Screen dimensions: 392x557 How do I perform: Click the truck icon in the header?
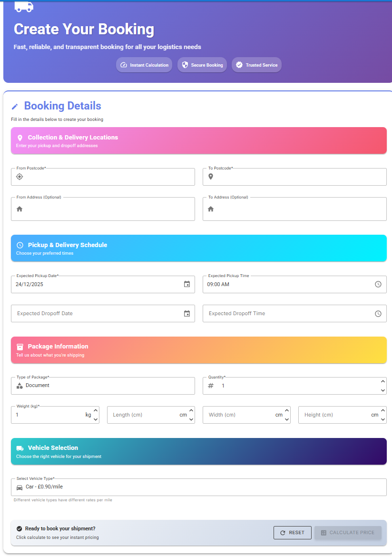(x=24, y=6)
